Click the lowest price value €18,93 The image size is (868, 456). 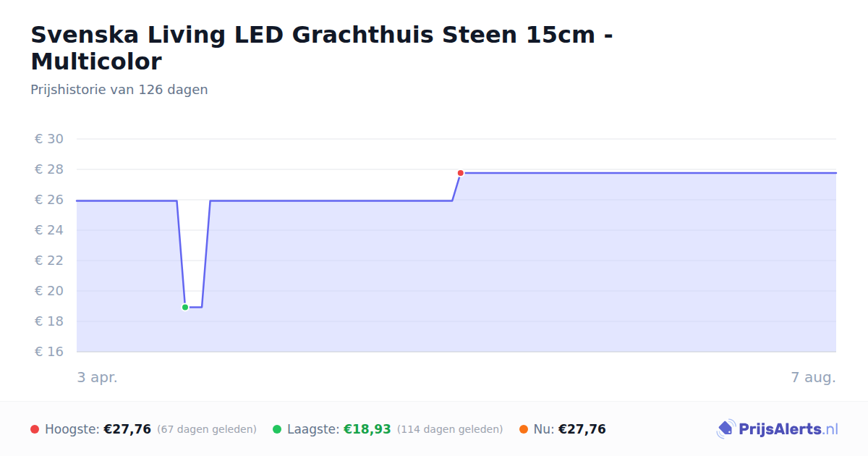(x=367, y=429)
